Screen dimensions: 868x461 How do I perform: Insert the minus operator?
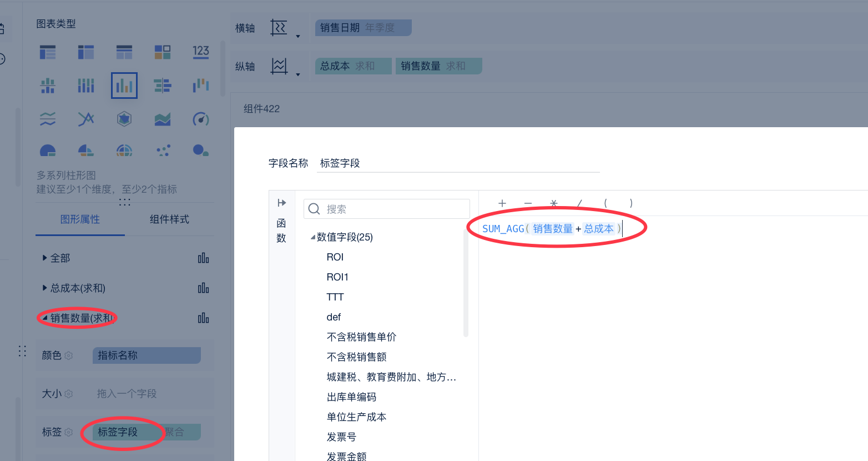(x=528, y=203)
